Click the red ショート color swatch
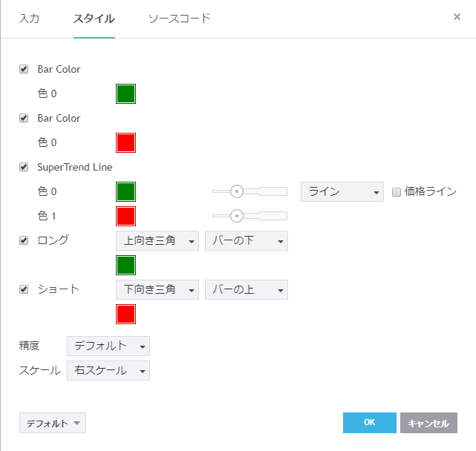The image size is (476, 451). coord(125,314)
